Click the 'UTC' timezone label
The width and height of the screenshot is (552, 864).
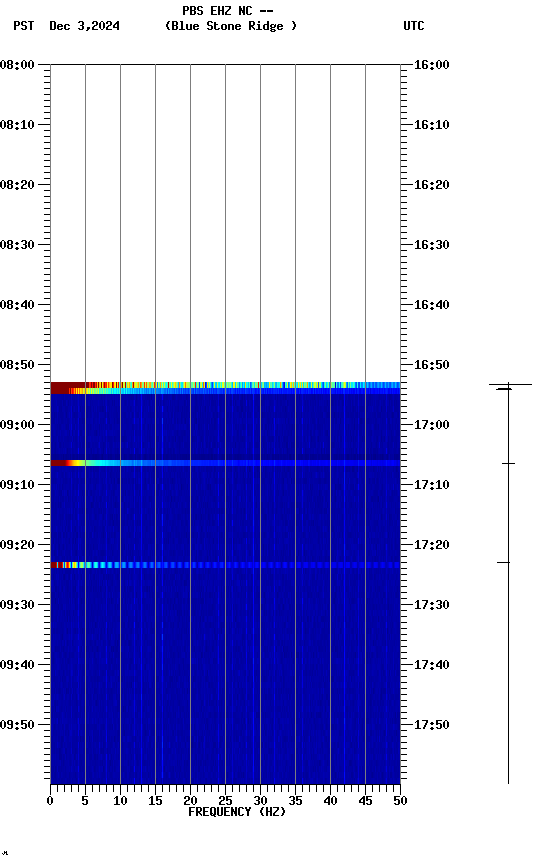[414, 26]
